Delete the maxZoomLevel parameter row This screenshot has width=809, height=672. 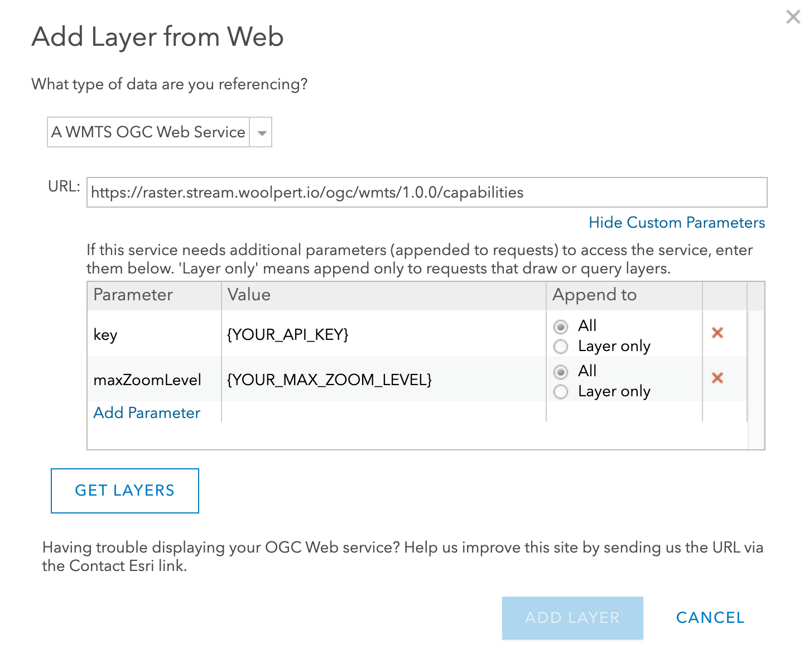[718, 378]
